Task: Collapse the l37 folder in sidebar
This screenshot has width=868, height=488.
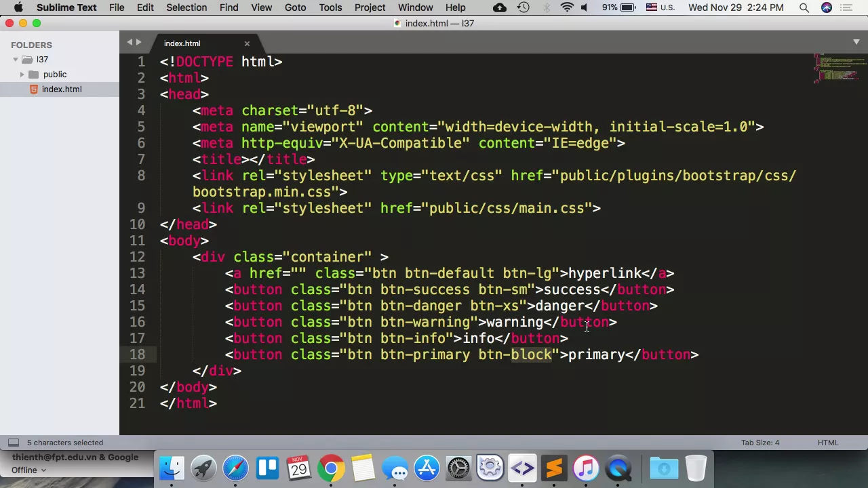Action: 16,60
